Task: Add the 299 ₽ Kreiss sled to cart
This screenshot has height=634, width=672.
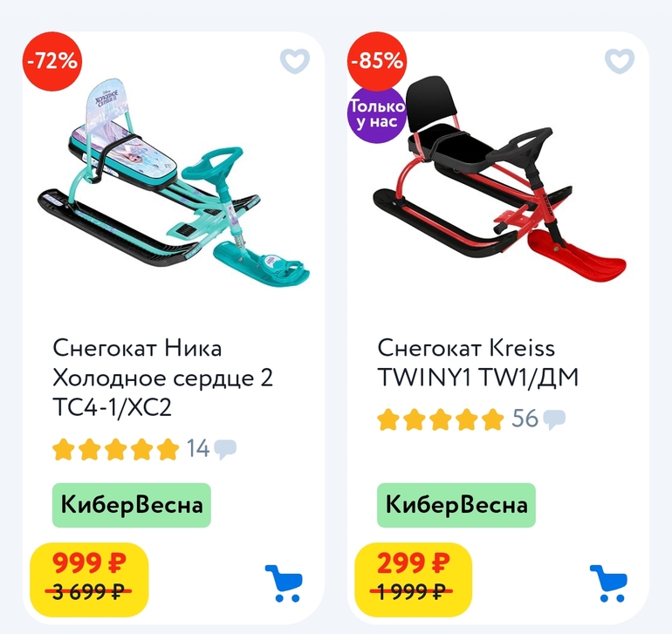Action: tap(608, 583)
